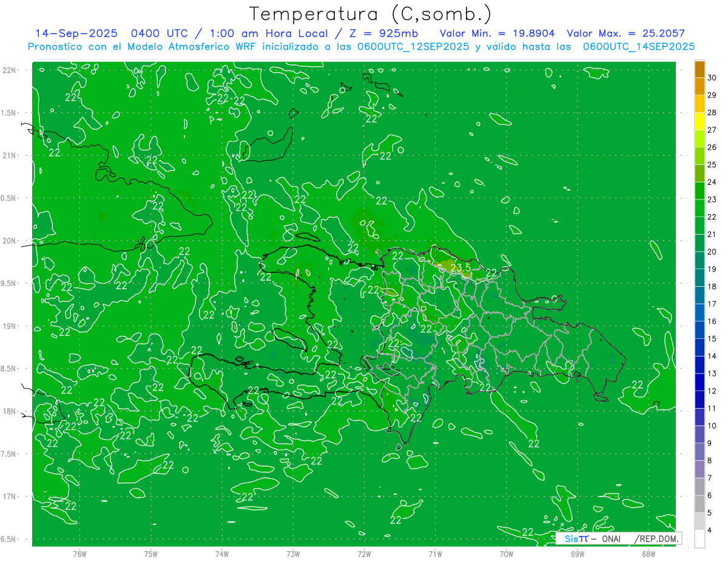This screenshot has width=728, height=562.
Task: Click the 76W longitude axis label
Action: (x=79, y=554)
